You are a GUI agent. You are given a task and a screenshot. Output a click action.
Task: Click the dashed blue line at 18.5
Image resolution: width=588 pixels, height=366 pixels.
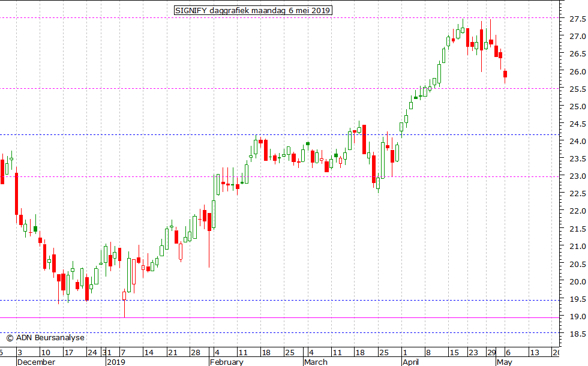point(280,332)
